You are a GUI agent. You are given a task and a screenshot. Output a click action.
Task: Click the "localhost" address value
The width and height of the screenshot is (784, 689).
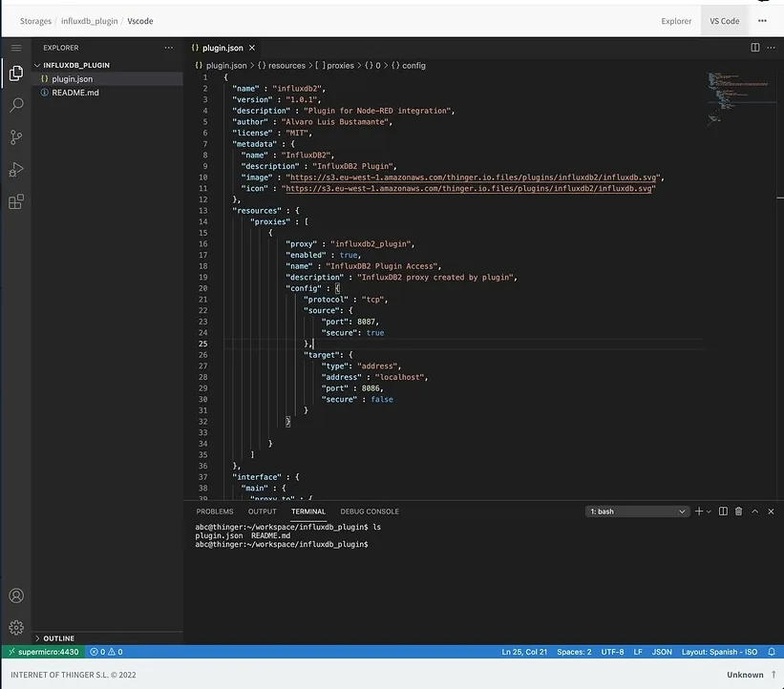399,377
